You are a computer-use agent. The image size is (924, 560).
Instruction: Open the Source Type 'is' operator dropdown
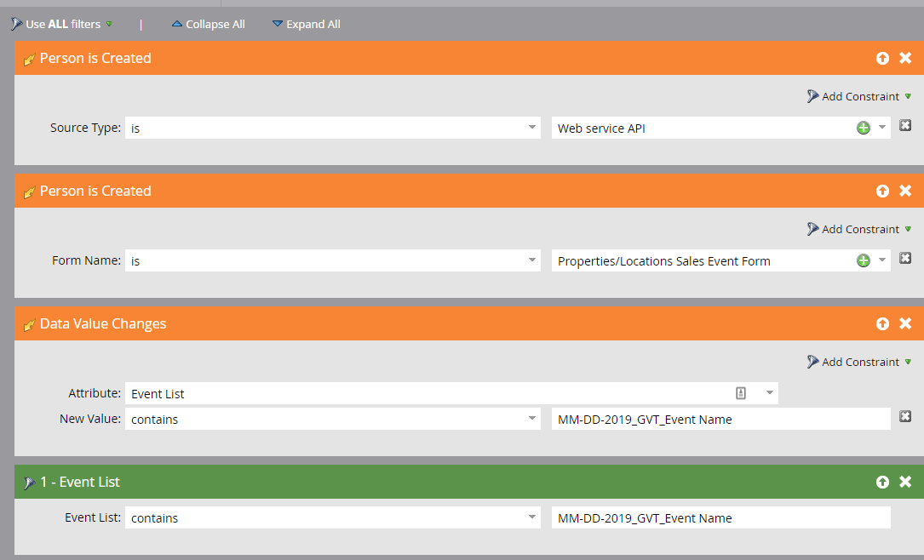[531, 127]
